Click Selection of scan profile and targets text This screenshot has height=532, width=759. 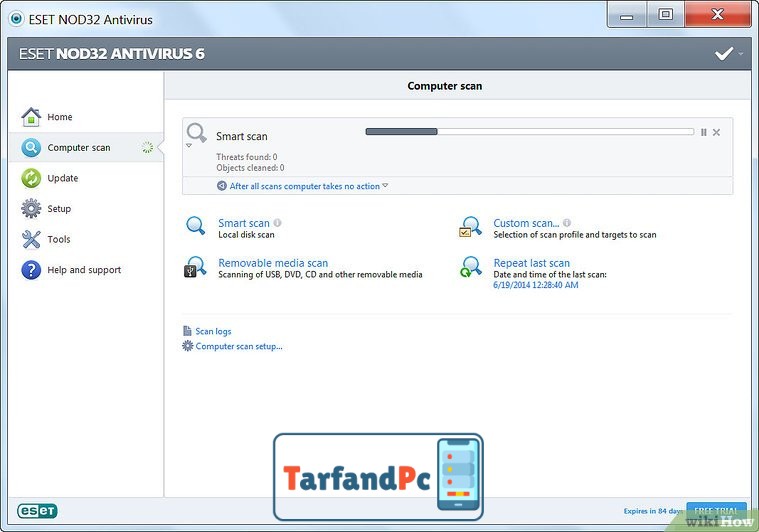(x=575, y=235)
